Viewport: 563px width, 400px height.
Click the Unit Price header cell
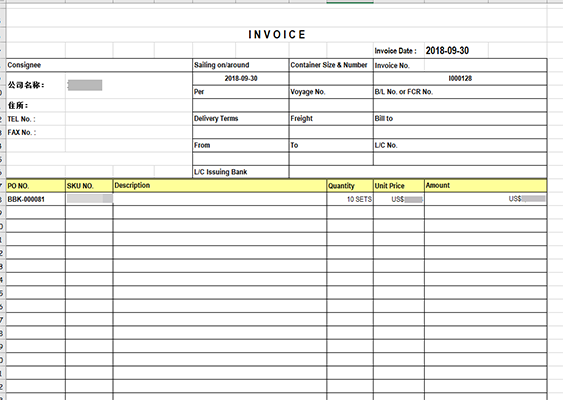(399, 185)
